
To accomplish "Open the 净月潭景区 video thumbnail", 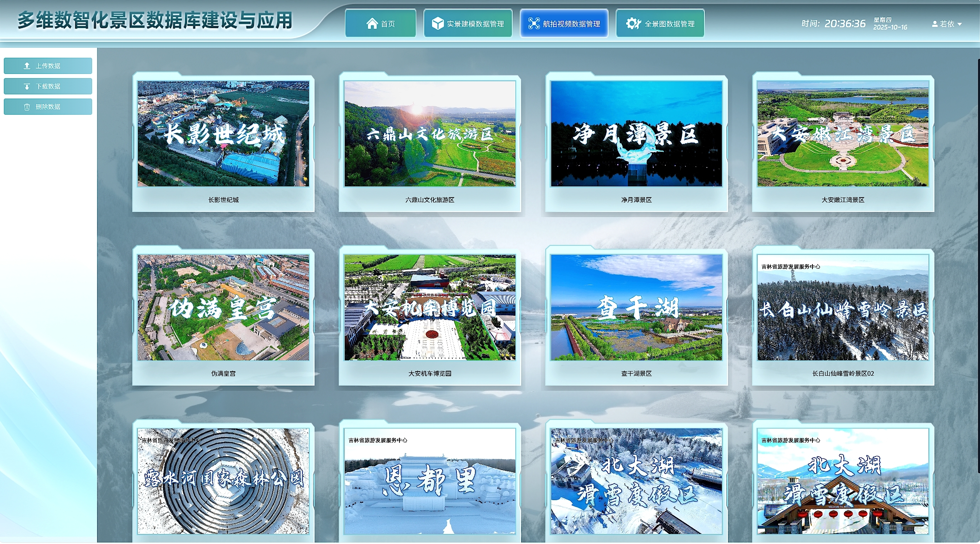I will click(636, 134).
